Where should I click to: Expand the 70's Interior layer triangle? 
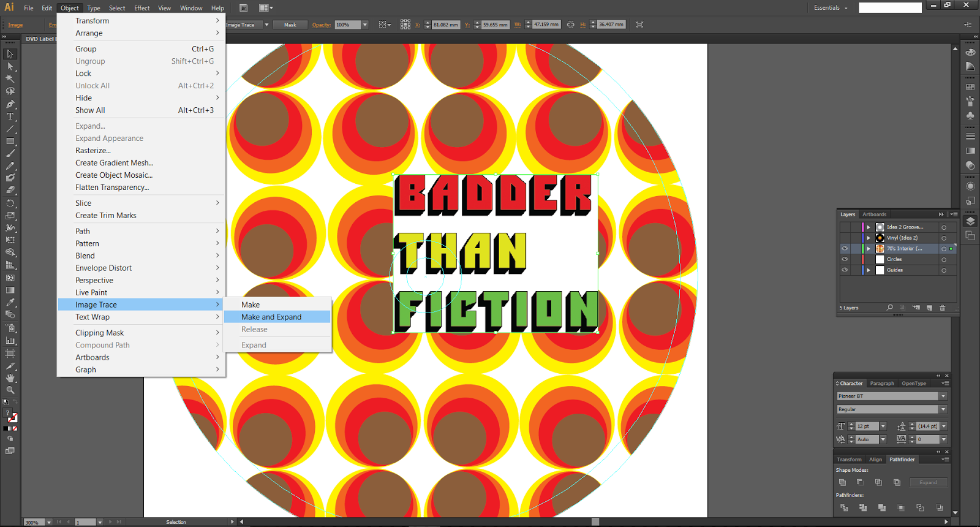pyautogui.click(x=869, y=249)
